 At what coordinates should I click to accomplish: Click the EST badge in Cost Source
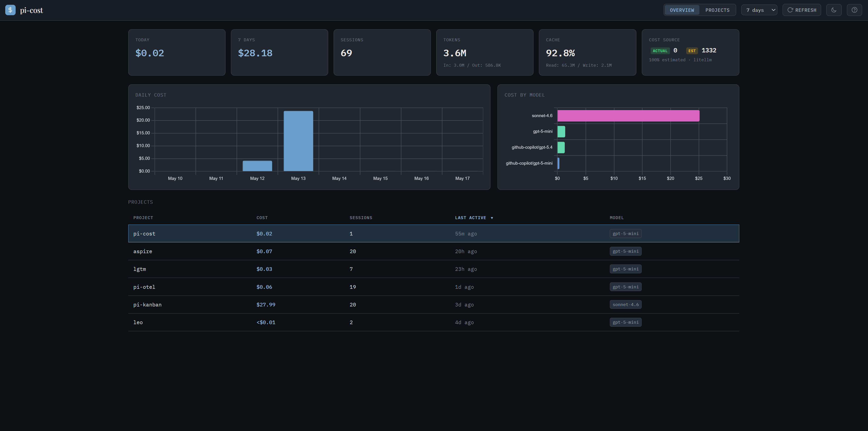point(692,51)
